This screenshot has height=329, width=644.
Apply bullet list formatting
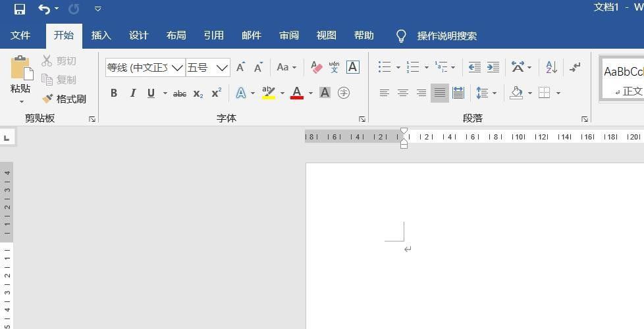[x=385, y=67]
